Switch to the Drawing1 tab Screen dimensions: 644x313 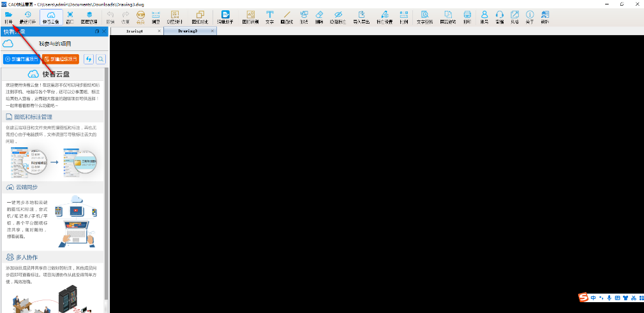tap(134, 31)
